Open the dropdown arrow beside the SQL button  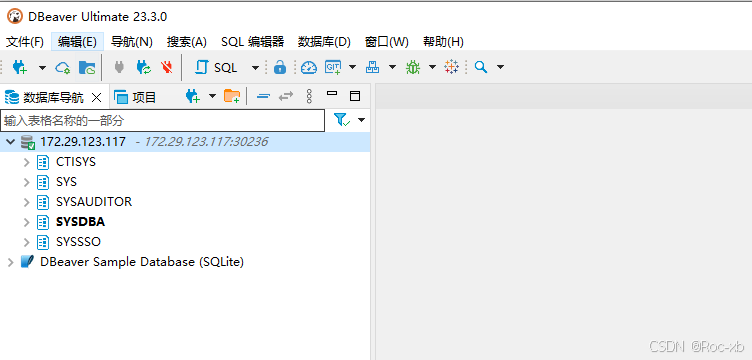click(x=255, y=68)
